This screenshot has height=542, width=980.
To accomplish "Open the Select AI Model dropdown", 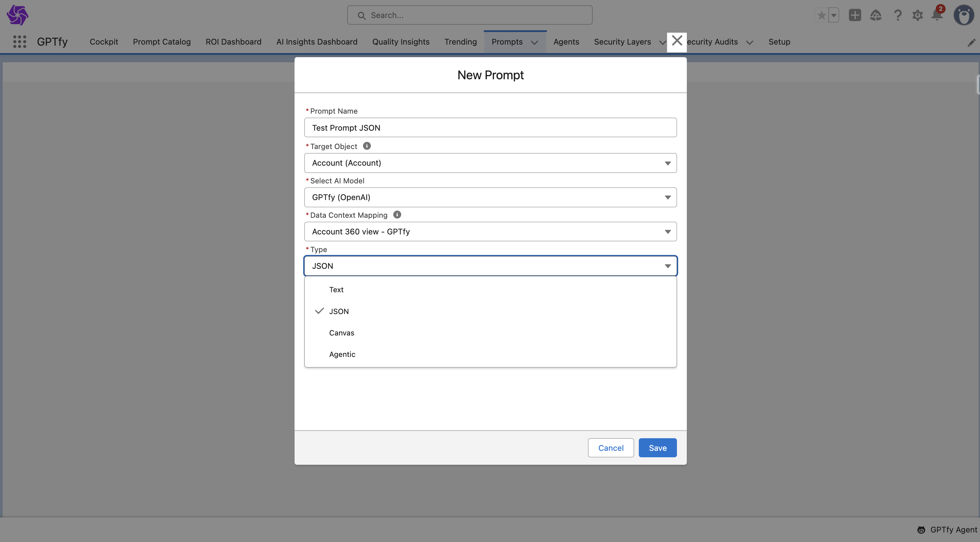I will 490,197.
